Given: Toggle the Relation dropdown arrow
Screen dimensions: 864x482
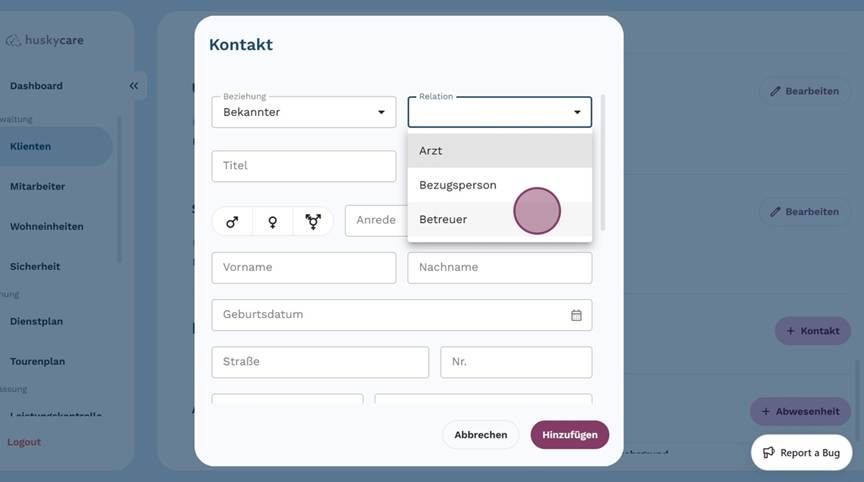Looking at the screenshot, I should [577, 112].
